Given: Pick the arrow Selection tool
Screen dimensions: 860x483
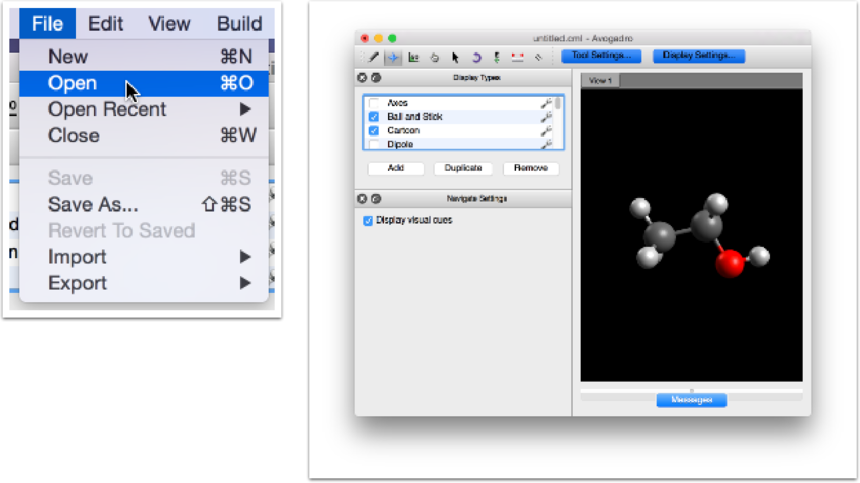Looking at the screenshot, I should pyautogui.click(x=456, y=57).
